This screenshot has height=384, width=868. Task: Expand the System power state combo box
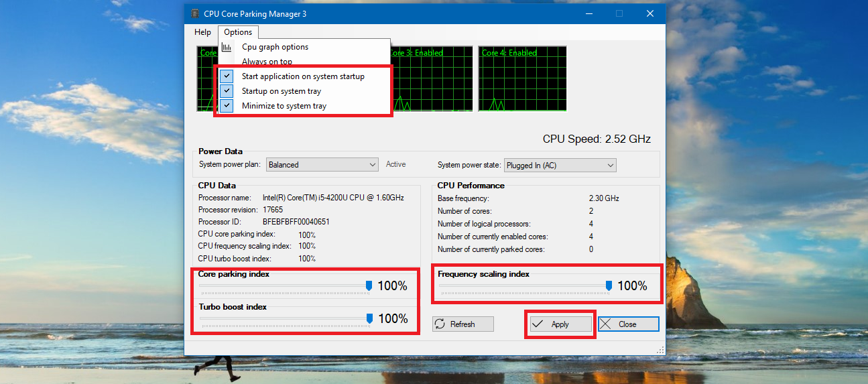point(560,166)
